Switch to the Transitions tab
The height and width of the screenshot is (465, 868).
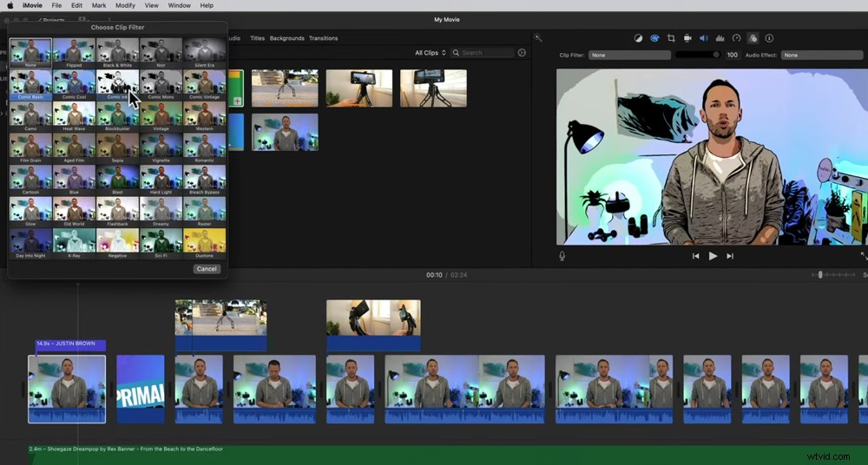pos(323,38)
